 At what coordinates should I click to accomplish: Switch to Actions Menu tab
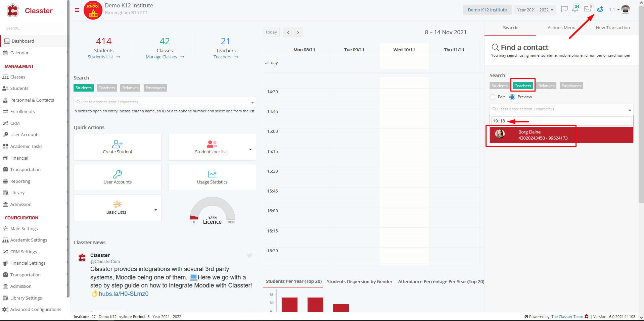point(561,28)
